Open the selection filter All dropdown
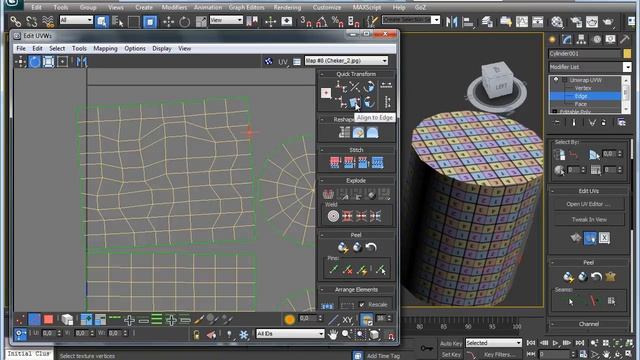Image resolution: width=640 pixels, height=360 pixels. [76, 20]
